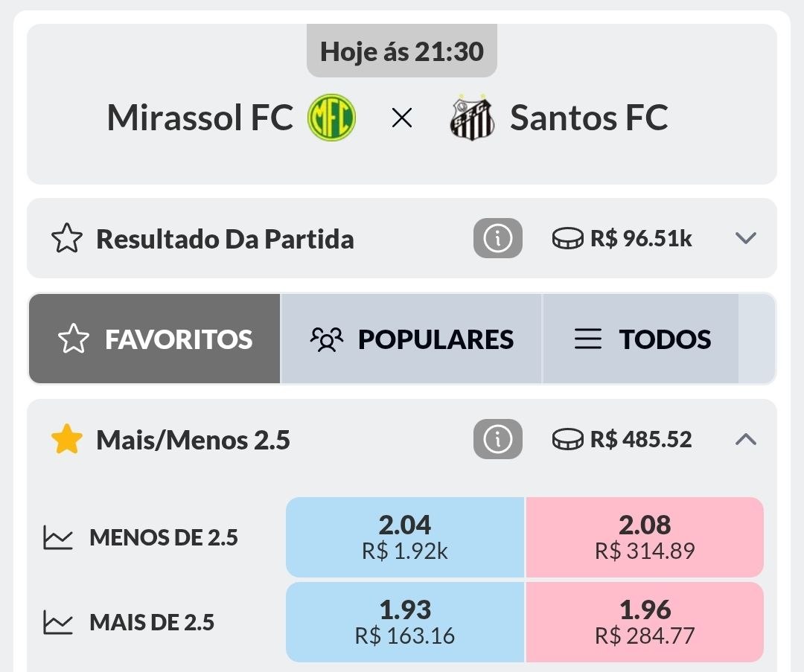Unfavorite the Mais/Menos 2.5 market

click(66, 441)
